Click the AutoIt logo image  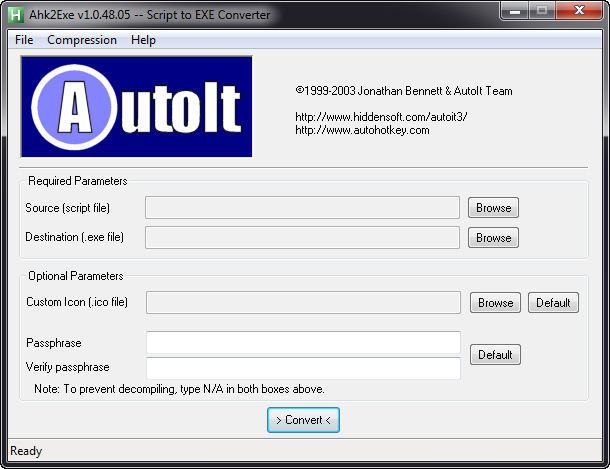137,107
